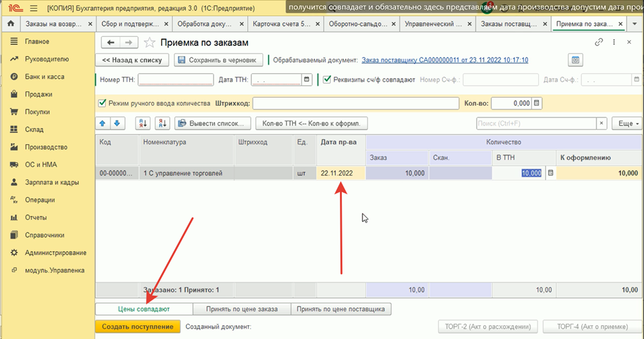Open the ОС и НМА section

[x=40, y=165]
